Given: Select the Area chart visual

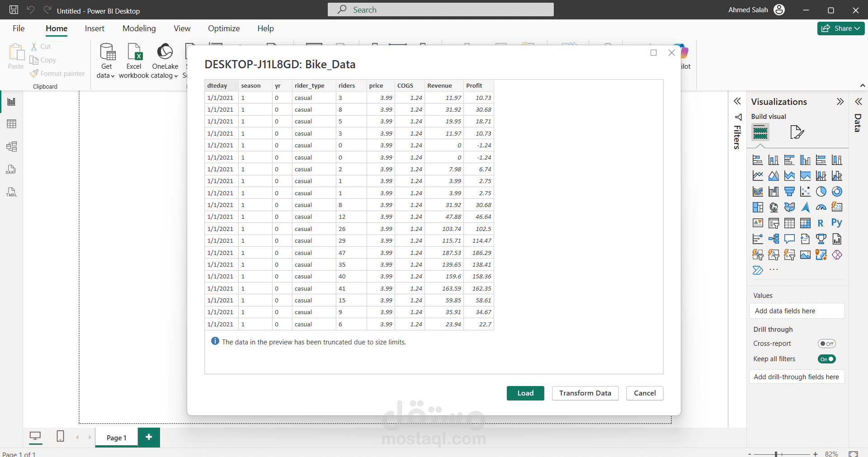Looking at the screenshot, I should coord(774,176).
